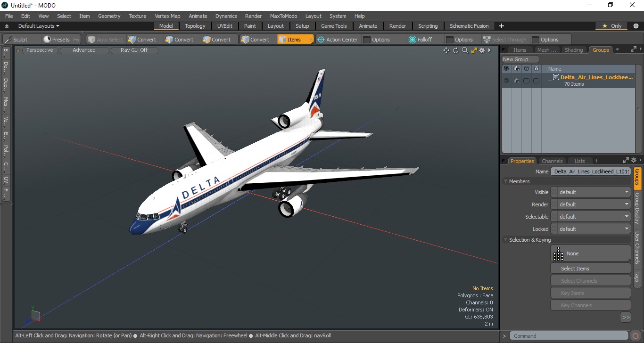Open the Groups panel tab dropdown arrow
Screen dimensions: 644x343
coord(617,49)
